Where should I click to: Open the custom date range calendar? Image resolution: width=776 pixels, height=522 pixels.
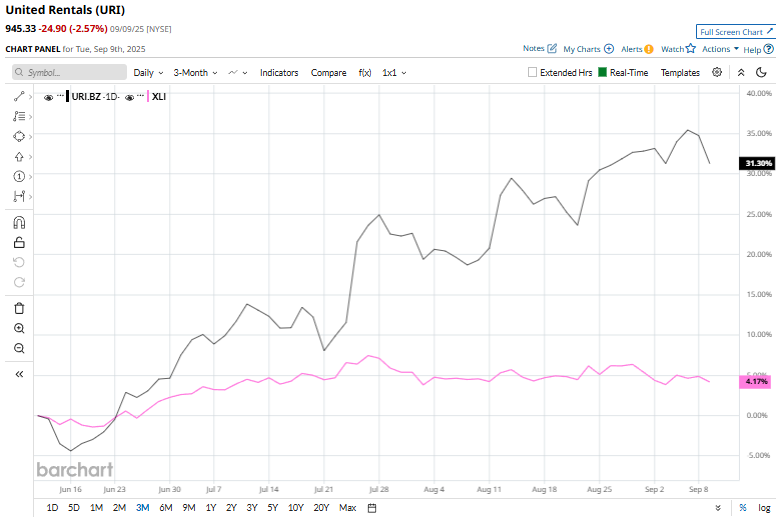[x=372, y=508]
